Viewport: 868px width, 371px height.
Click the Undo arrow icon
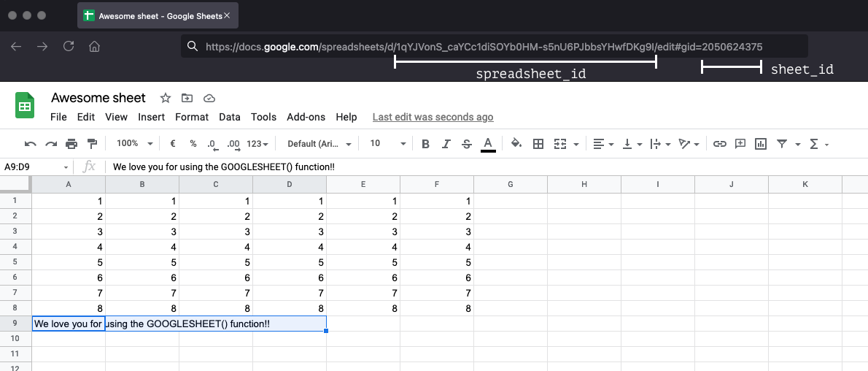pos(31,144)
